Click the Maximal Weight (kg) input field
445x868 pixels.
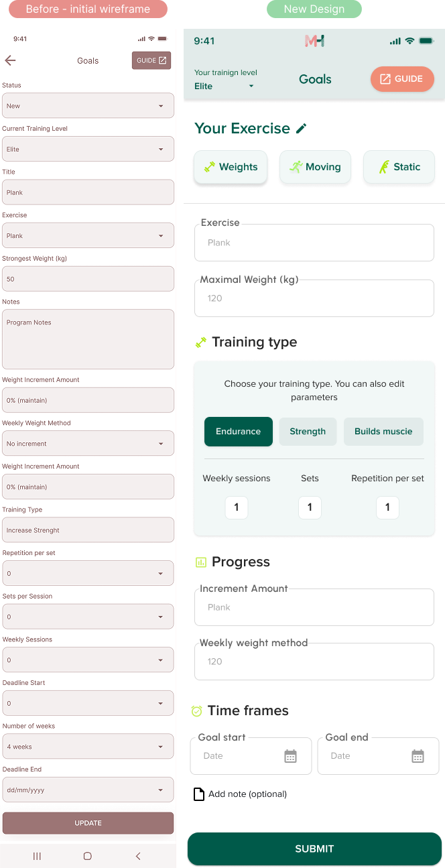[x=314, y=298]
